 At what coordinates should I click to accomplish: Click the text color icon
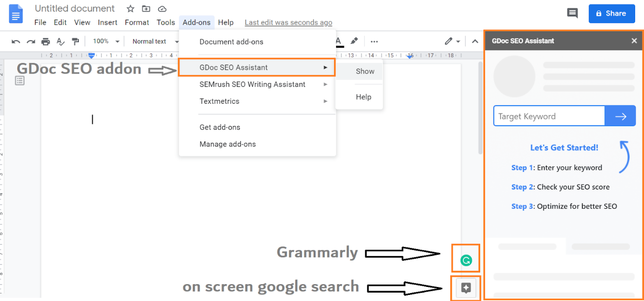click(x=339, y=42)
